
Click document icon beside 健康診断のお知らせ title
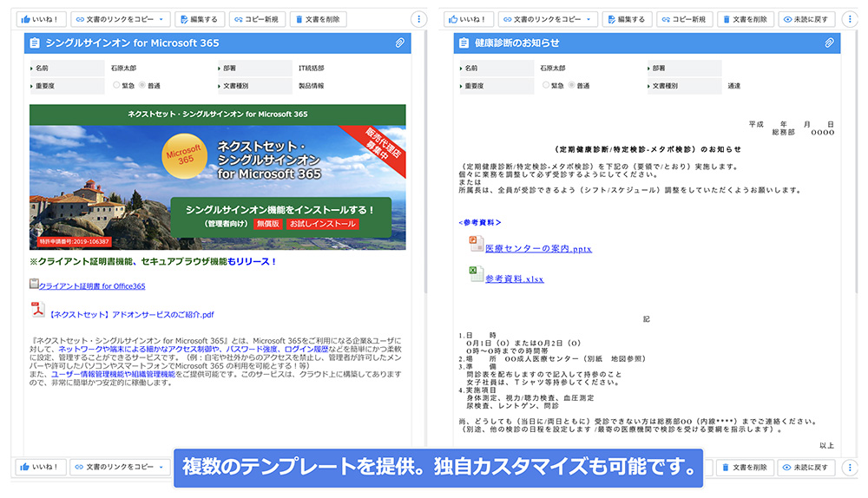point(464,43)
